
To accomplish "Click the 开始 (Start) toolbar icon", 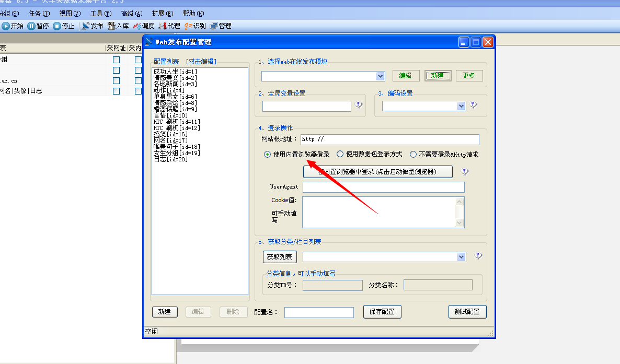I will coord(6,26).
